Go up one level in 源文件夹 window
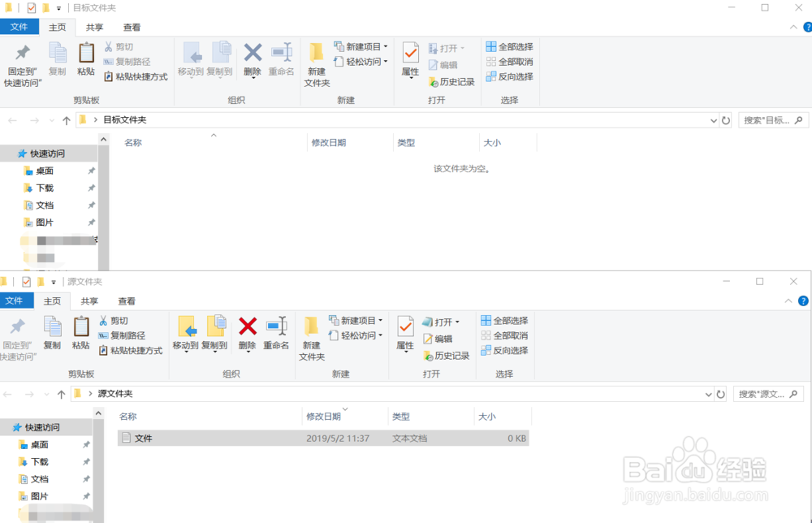 pos(61,394)
